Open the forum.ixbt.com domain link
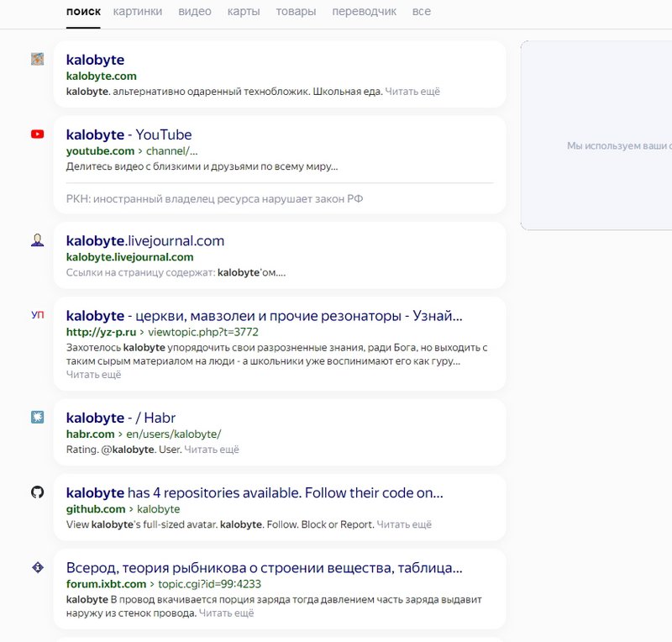The width and height of the screenshot is (672, 642). [107, 584]
